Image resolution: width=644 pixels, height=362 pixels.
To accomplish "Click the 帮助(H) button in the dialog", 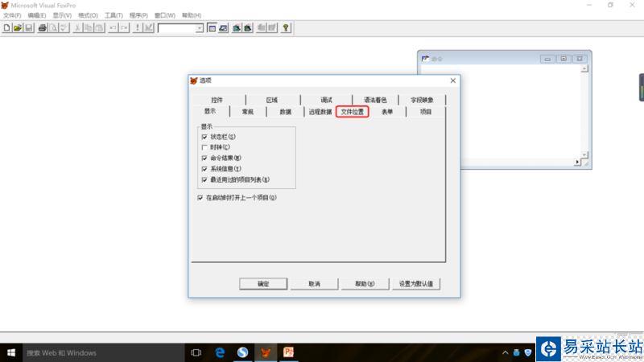I will point(365,284).
